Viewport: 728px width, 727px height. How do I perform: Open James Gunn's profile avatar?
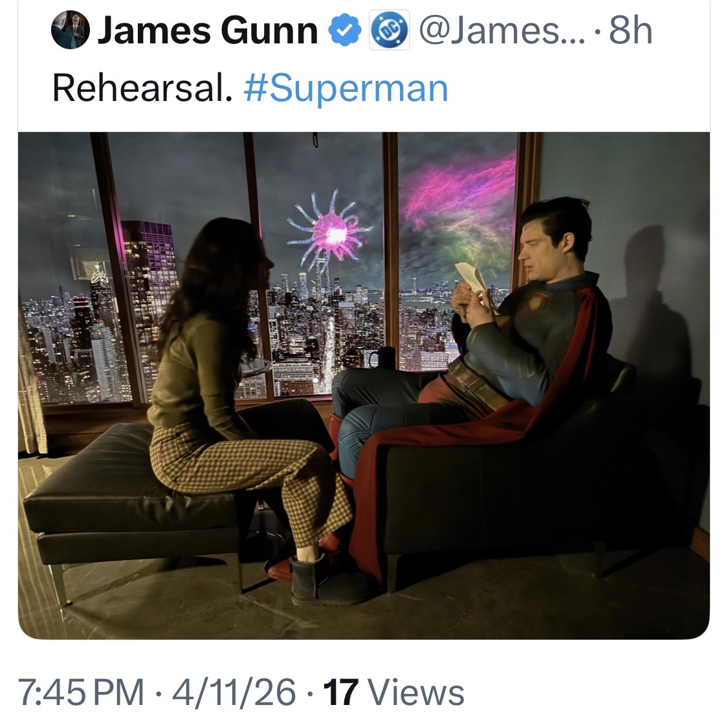(x=71, y=32)
